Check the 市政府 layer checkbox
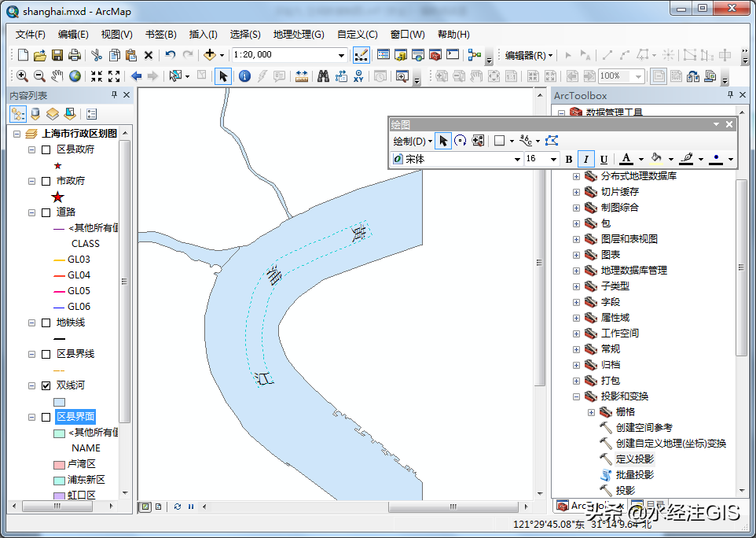Viewport: 756px width, 538px height. 46,181
